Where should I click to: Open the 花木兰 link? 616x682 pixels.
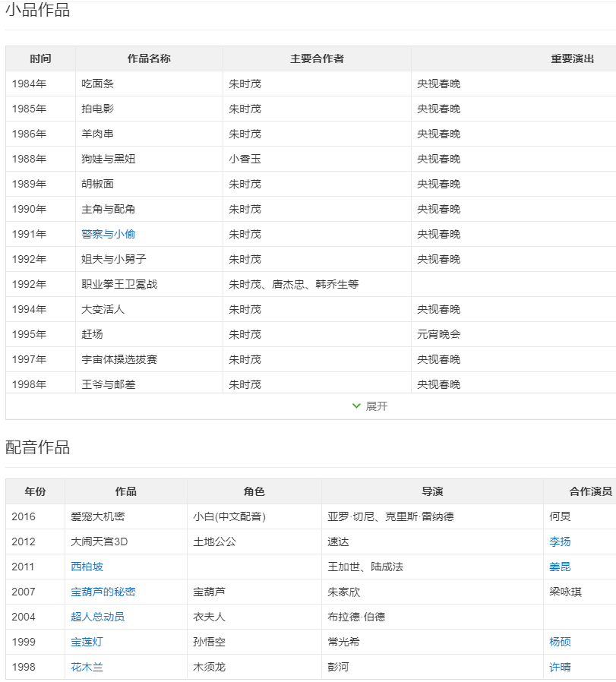[x=87, y=668]
